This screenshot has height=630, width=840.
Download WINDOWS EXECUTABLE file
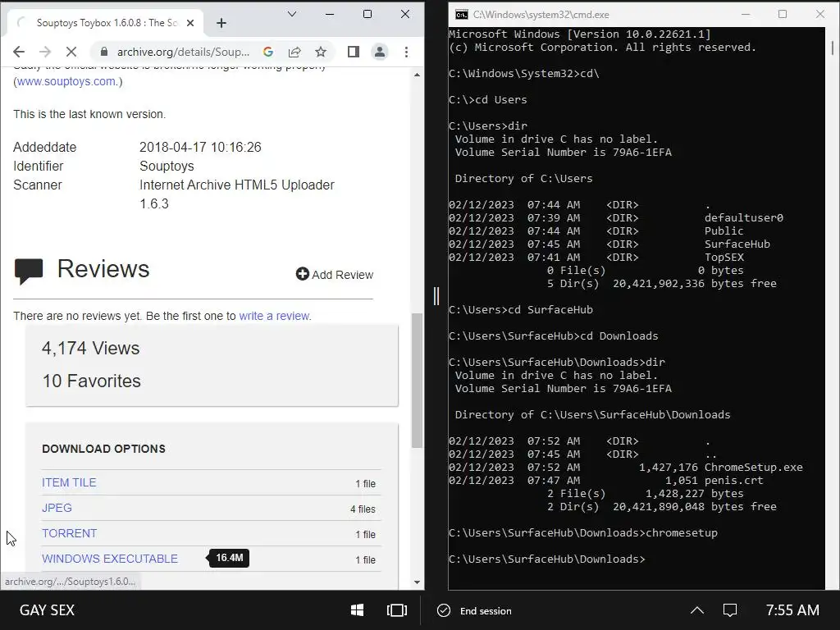[x=110, y=559]
